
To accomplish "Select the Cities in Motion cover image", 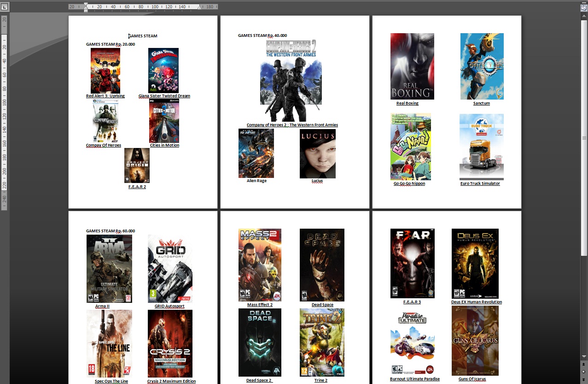I will (x=164, y=121).
